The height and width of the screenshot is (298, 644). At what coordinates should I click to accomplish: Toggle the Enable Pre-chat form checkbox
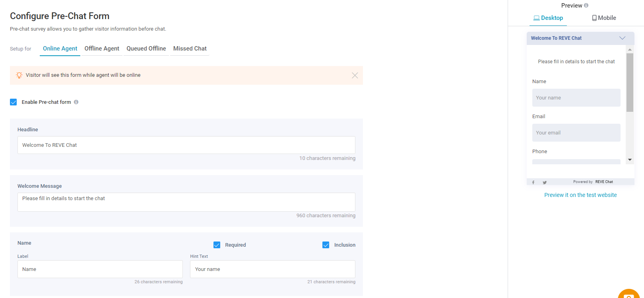pos(14,102)
